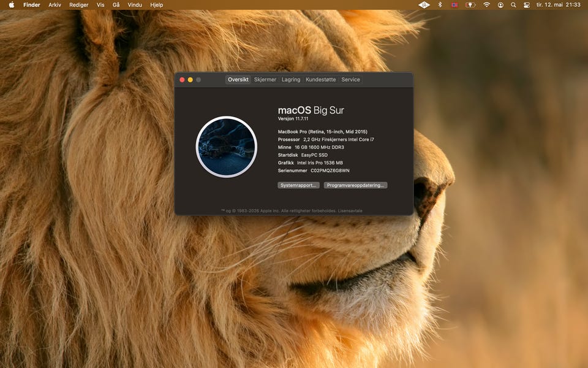588x368 pixels.
Task: Click the user account menu bar icon
Action: (x=500, y=5)
